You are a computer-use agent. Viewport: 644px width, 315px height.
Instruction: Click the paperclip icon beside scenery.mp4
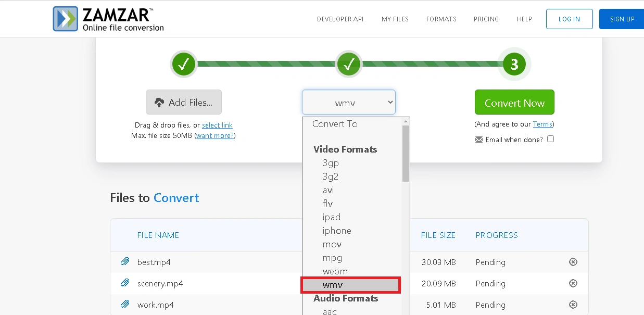(x=125, y=283)
